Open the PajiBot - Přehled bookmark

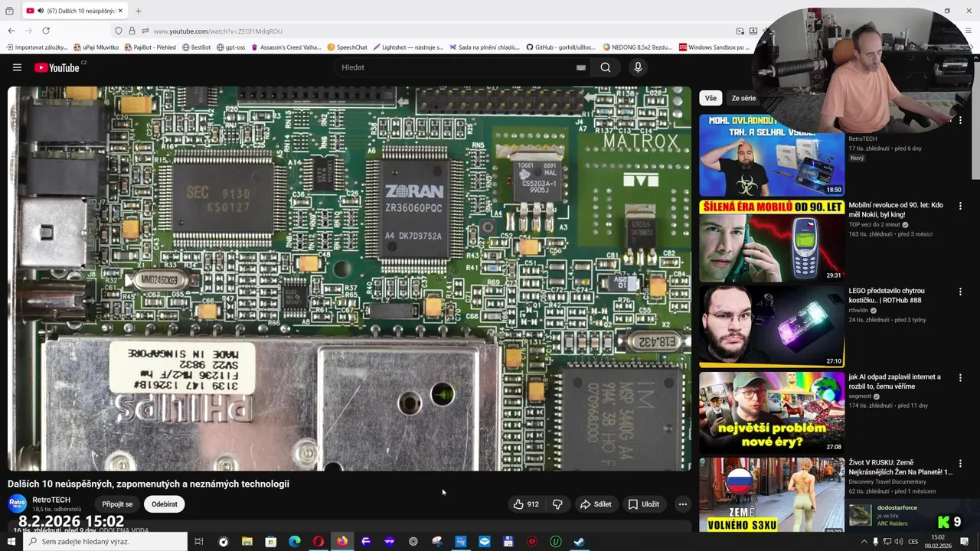pyautogui.click(x=150, y=47)
